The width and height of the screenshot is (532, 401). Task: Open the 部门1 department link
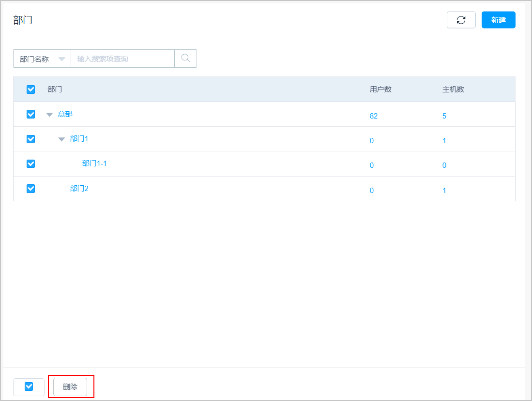click(79, 139)
